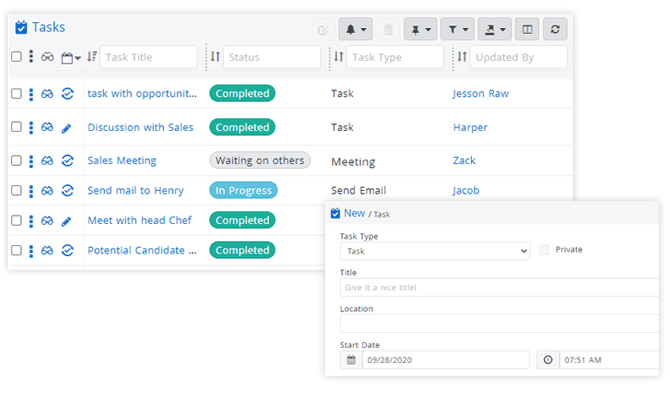Image resolution: width=670 pixels, height=400 pixels.
Task: Open three-dots menu for Sales Meeting
Action: tap(31, 161)
